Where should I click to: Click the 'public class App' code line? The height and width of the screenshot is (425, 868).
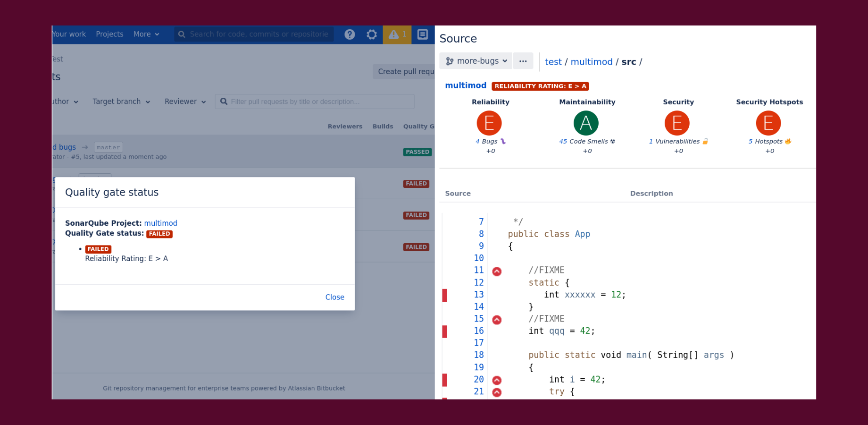[549, 234]
